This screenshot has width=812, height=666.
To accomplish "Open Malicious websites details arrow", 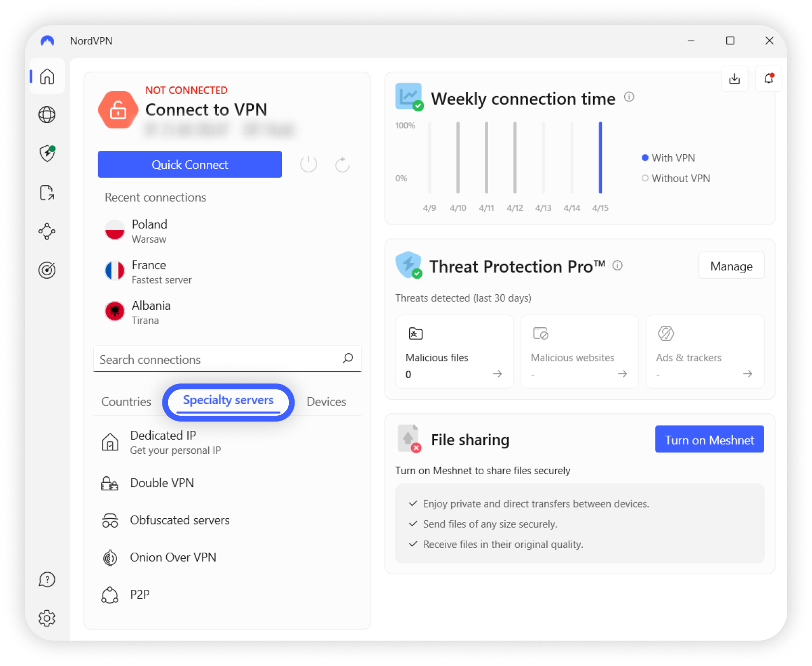I will point(622,374).
